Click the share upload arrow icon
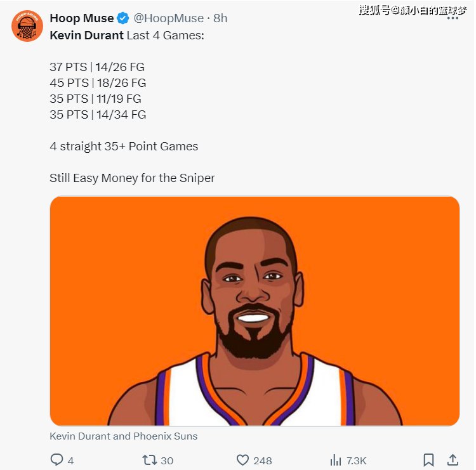Image resolution: width=476 pixels, height=470 pixels. tap(453, 460)
